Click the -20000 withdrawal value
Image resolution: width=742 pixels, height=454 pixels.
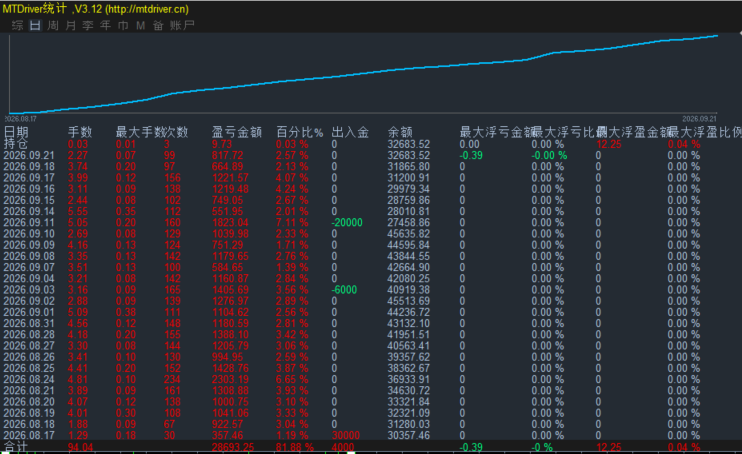(x=347, y=223)
